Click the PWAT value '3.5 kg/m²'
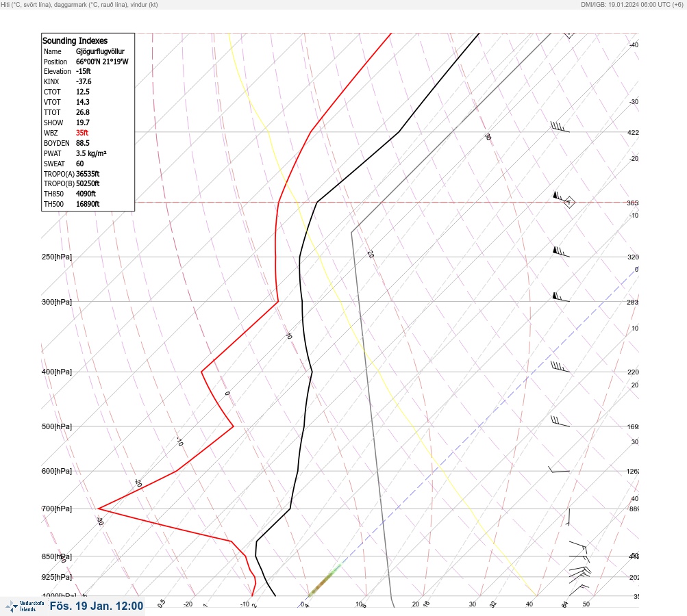Image resolution: width=687 pixels, height=616 pixels. pos(91,153)
